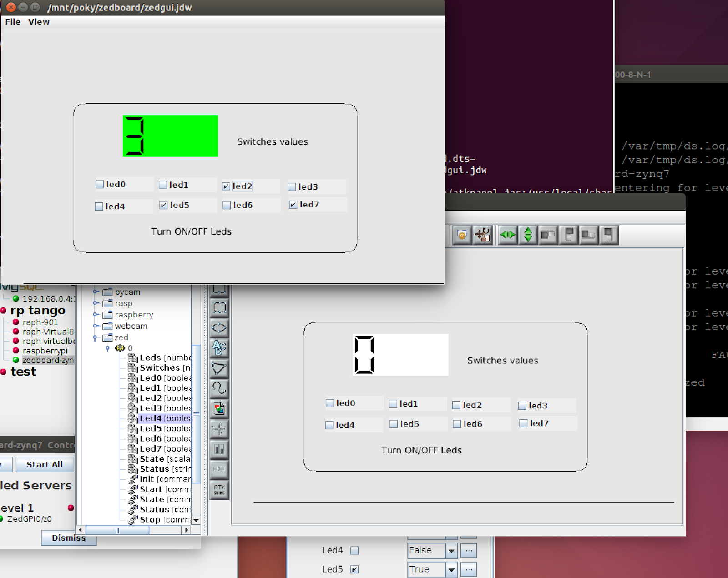
Task: Click the Start All button
Action: point(44,464)
